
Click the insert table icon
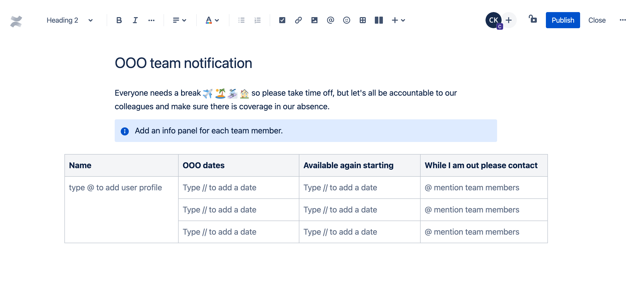pyautogui.click(x=363, y=19)
